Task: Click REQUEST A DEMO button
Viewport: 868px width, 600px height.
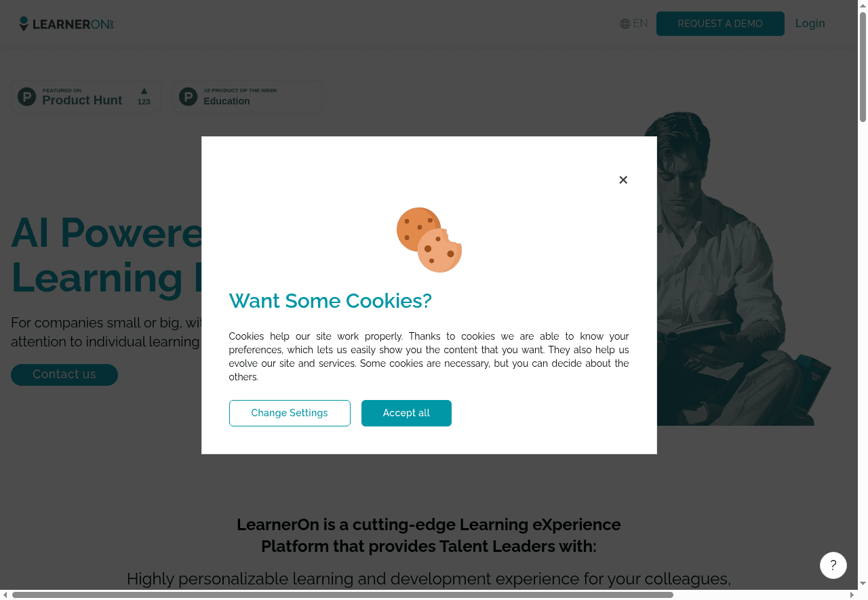Action: pyautogui.click(x=720, y=24)
